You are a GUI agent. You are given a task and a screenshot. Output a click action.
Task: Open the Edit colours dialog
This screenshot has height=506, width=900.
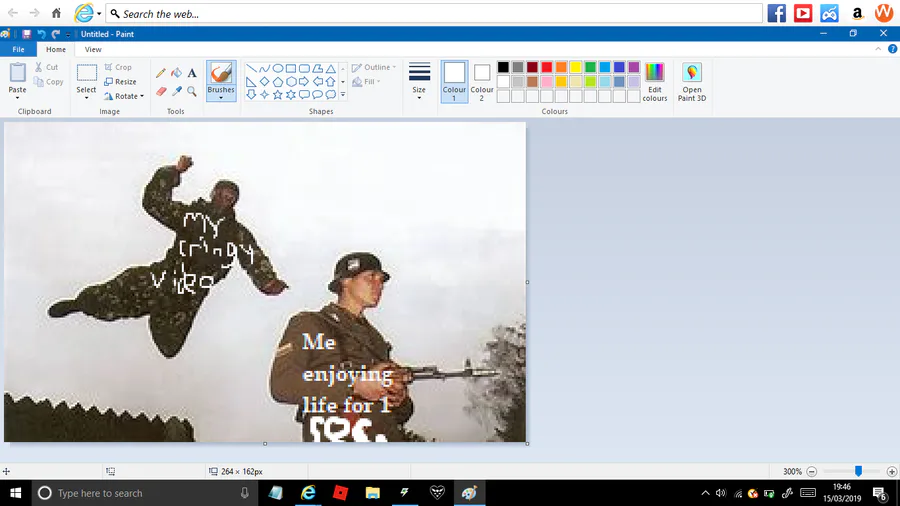pyautogui.click(x=654, y=82)
